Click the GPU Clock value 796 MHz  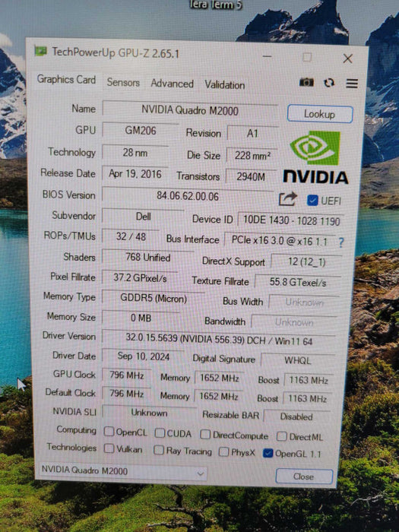pos(127,375)
